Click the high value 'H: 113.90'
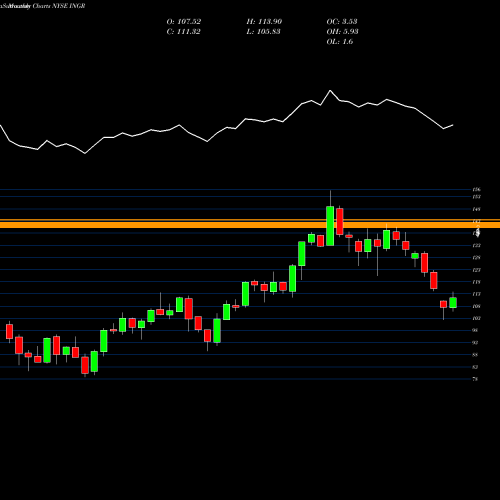 [264, 22]
